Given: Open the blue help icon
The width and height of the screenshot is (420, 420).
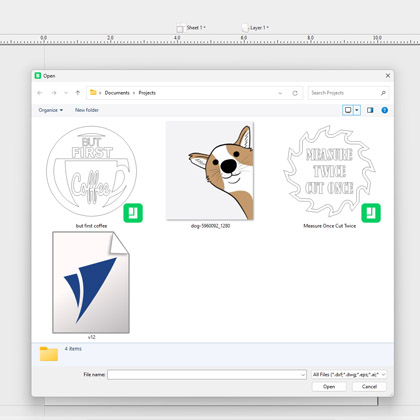Looking at the screenshot, I should (384, 110).
